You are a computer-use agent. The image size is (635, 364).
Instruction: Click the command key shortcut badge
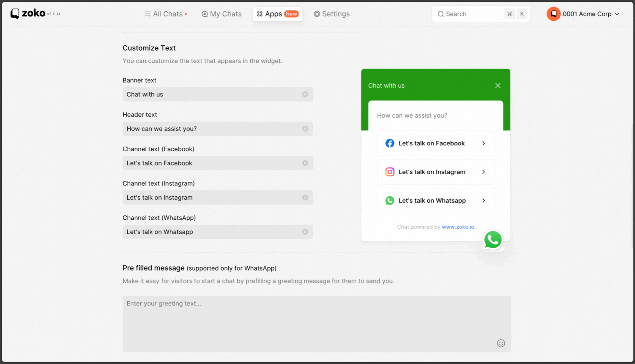(x=509, y=14)
